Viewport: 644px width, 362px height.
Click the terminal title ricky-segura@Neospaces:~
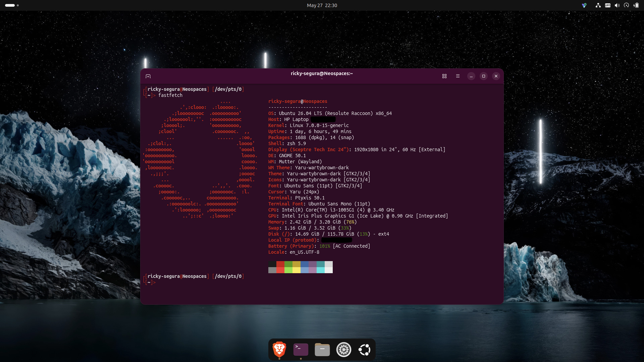point(322,73)
